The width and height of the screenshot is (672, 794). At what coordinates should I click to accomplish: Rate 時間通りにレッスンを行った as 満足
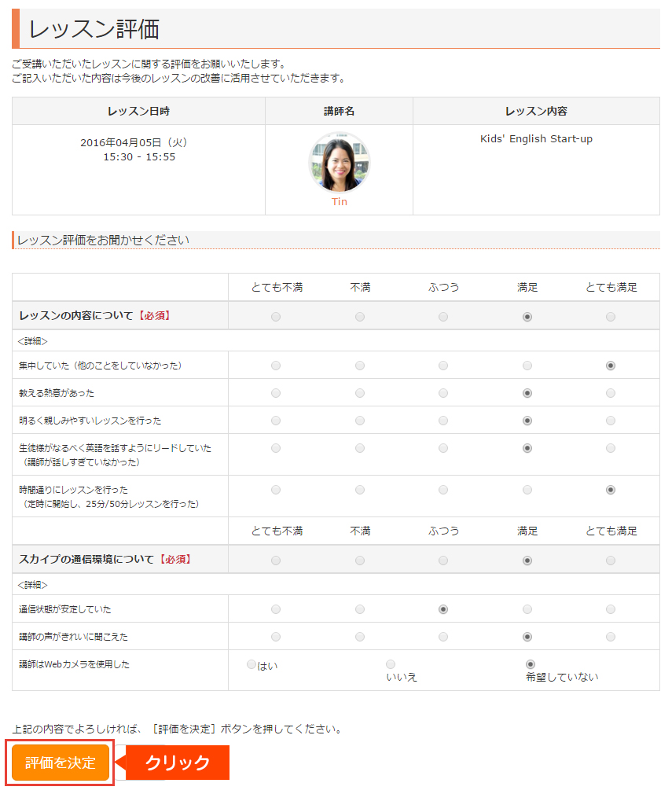click(x=527, y=490)
